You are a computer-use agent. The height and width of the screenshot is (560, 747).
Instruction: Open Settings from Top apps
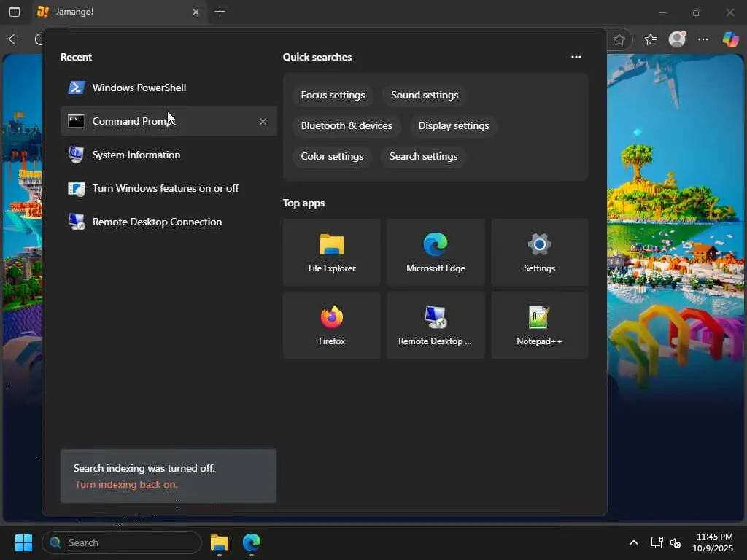539,252
